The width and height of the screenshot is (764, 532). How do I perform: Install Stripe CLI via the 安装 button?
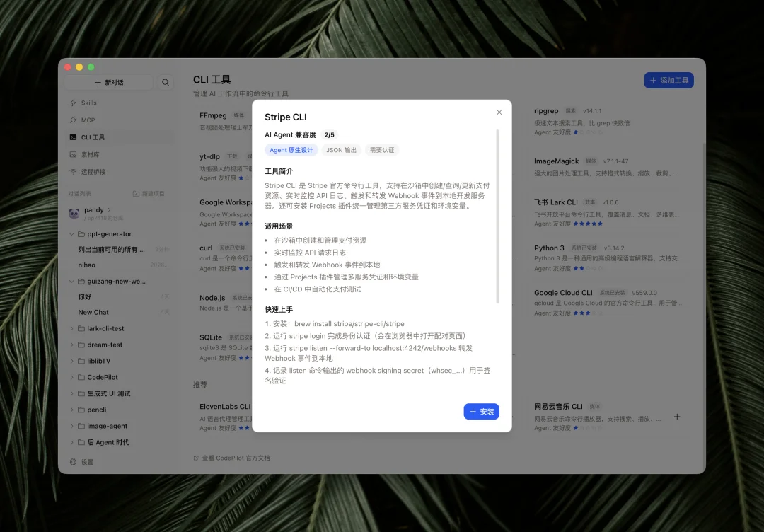click(481, 411)
